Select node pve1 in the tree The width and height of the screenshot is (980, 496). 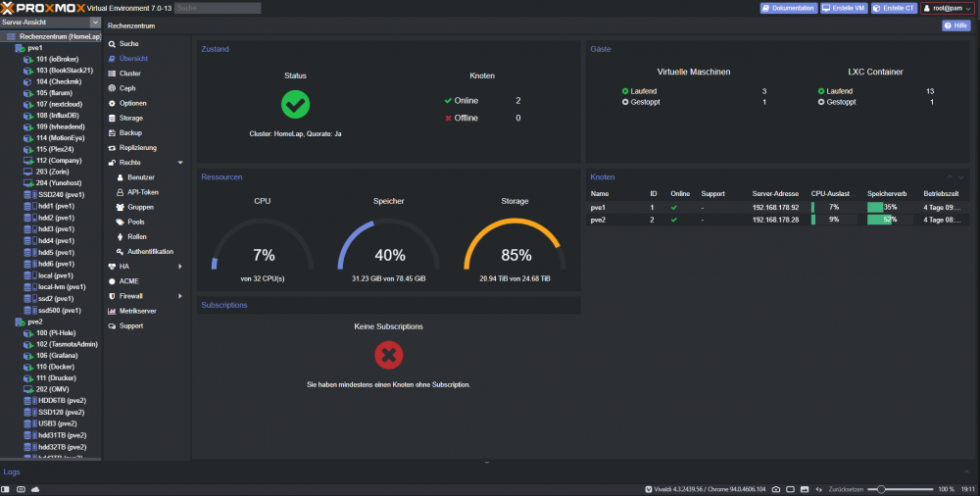[35, 47]
